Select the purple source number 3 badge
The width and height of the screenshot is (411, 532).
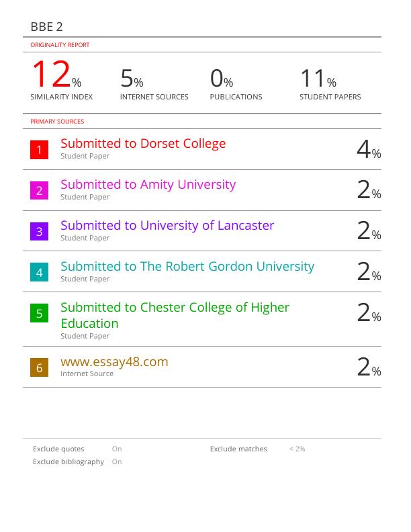(39, 232)
